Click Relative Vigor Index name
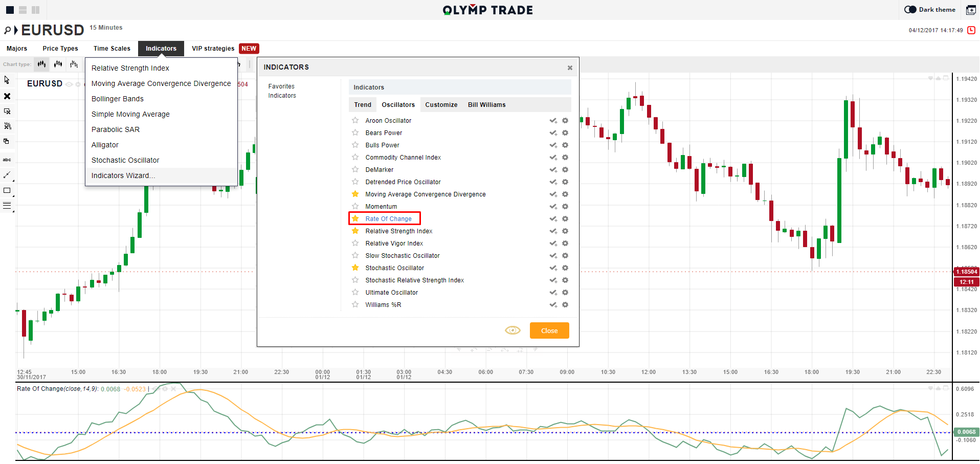 coord(394,244)
